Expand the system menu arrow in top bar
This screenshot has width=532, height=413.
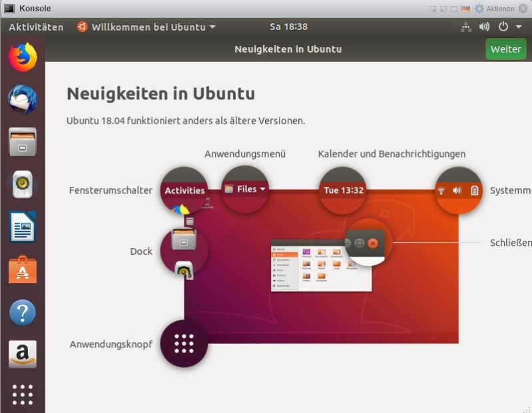click(519, 27)
